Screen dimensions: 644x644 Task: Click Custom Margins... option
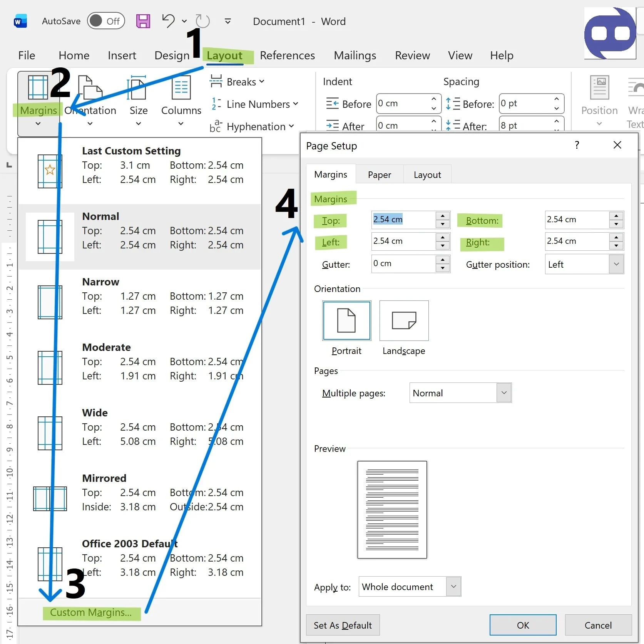tap(91, 612)
